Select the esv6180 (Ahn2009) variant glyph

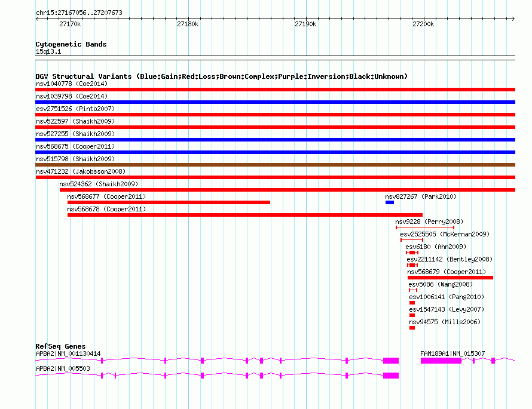click(412, 253)
